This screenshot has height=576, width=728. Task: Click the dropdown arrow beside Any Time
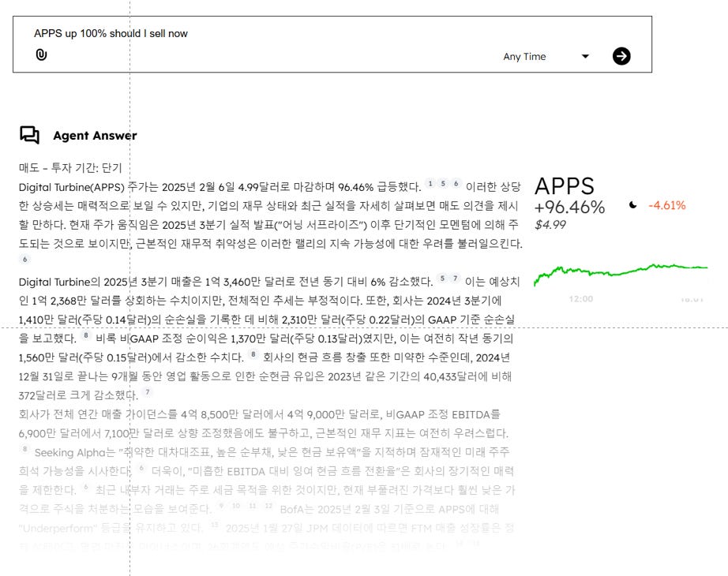(x=585, y=57)
